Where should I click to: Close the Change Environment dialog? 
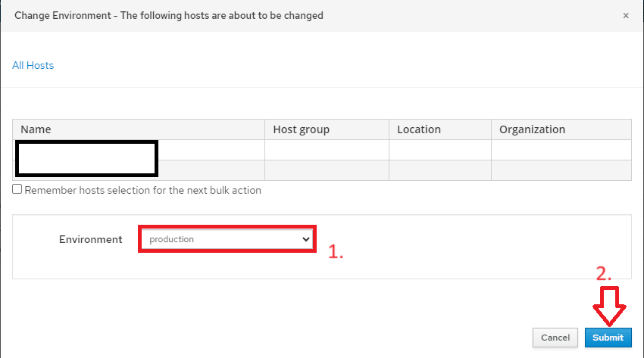626,16
